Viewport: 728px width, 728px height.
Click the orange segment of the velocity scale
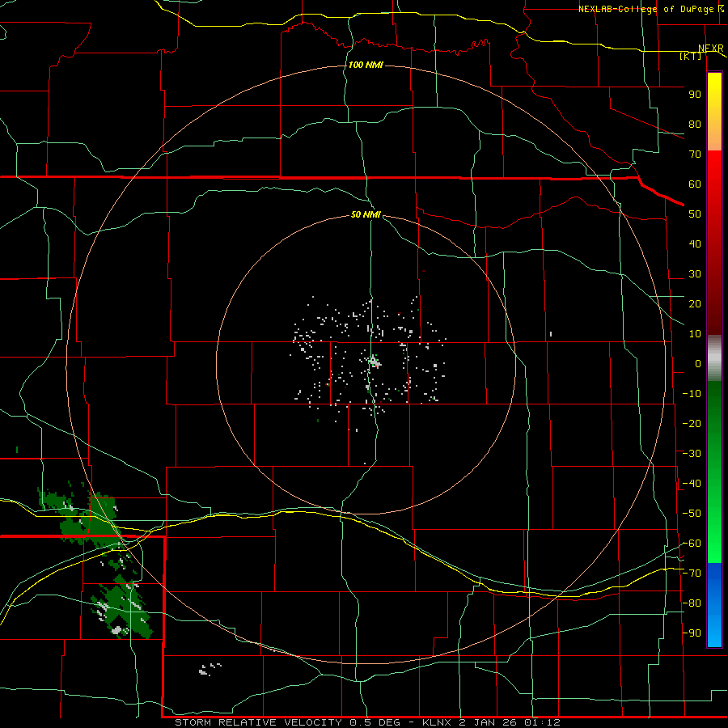click(714, 137)
